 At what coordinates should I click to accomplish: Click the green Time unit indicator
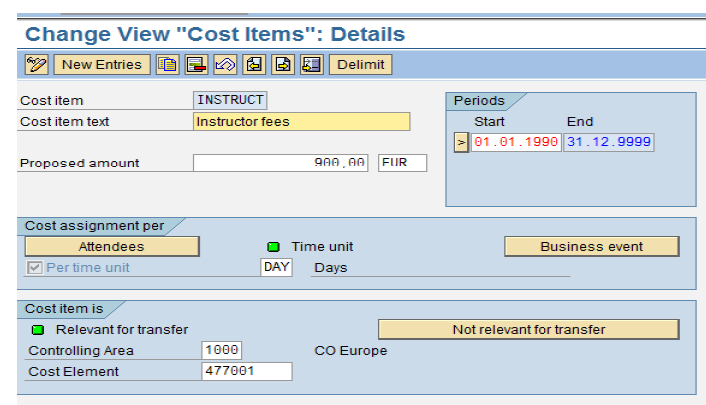272,247
